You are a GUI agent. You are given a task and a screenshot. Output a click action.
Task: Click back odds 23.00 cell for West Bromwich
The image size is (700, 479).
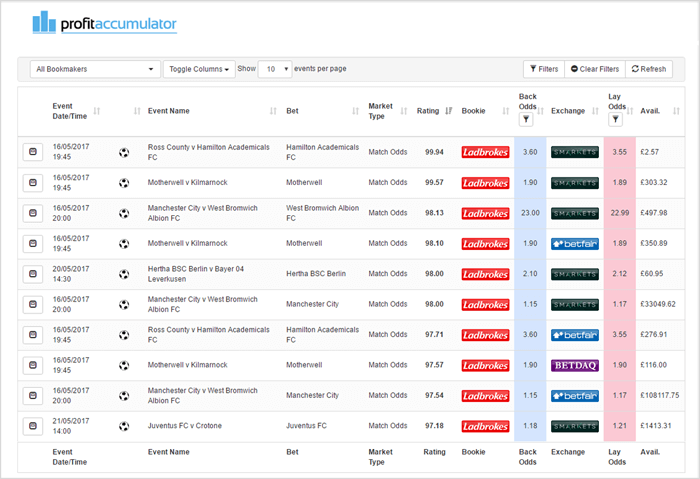point(530,213)
